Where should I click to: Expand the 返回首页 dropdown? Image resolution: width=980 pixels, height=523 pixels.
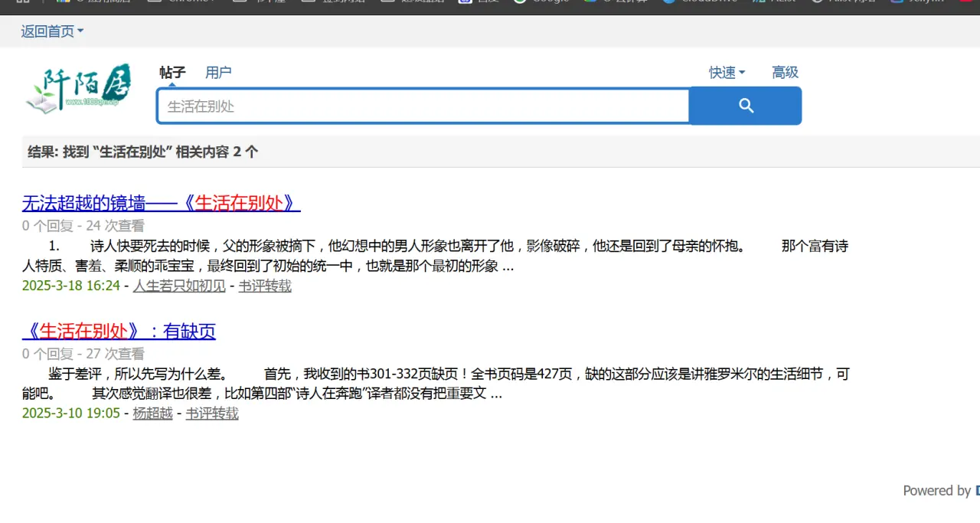pos(52,31)
